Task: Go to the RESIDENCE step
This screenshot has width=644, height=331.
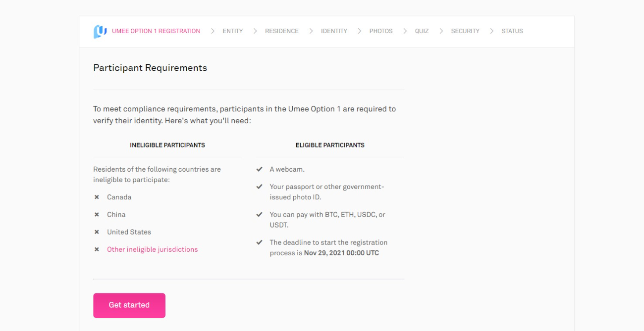Action: (x=281, y=31)
